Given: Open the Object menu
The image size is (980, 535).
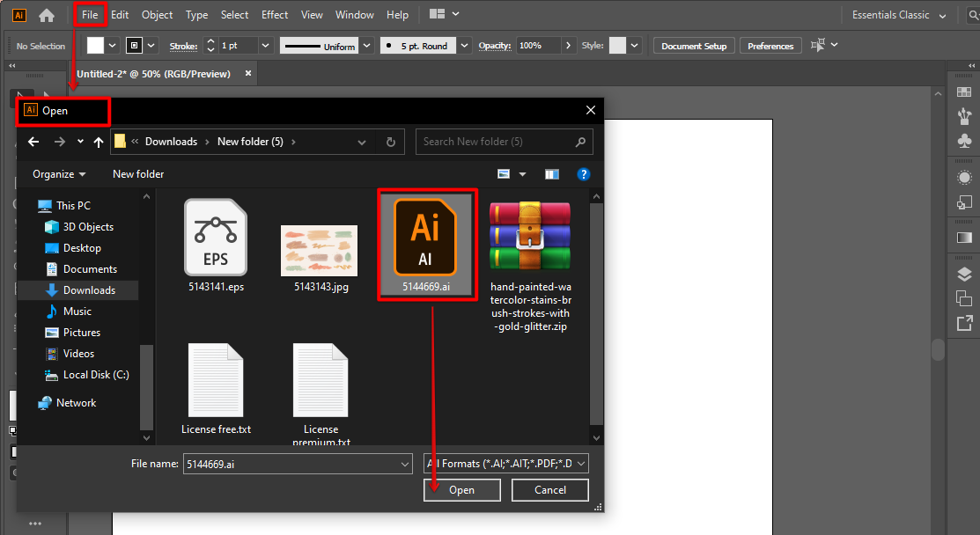Looking at the screenshot, I should tap(157, 14).
